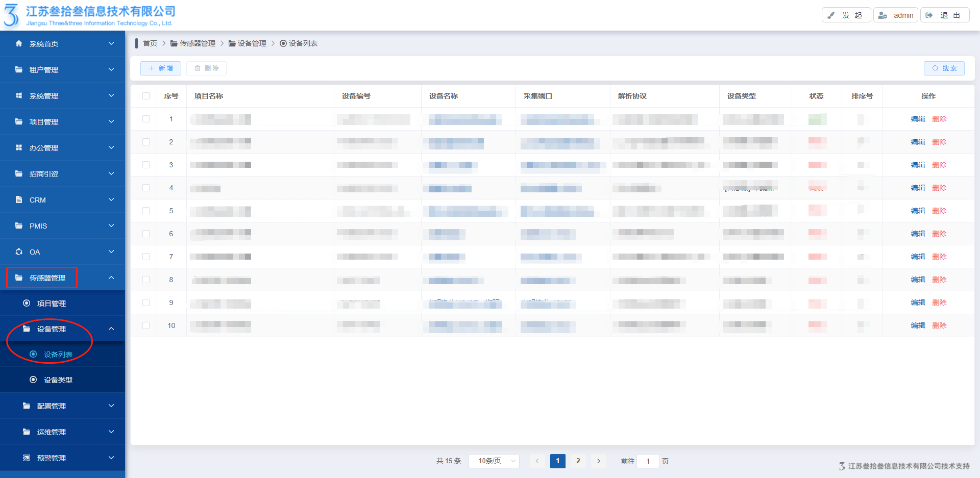
Task: Go to page 2 in pagination
Action: (x=578, y=461)
